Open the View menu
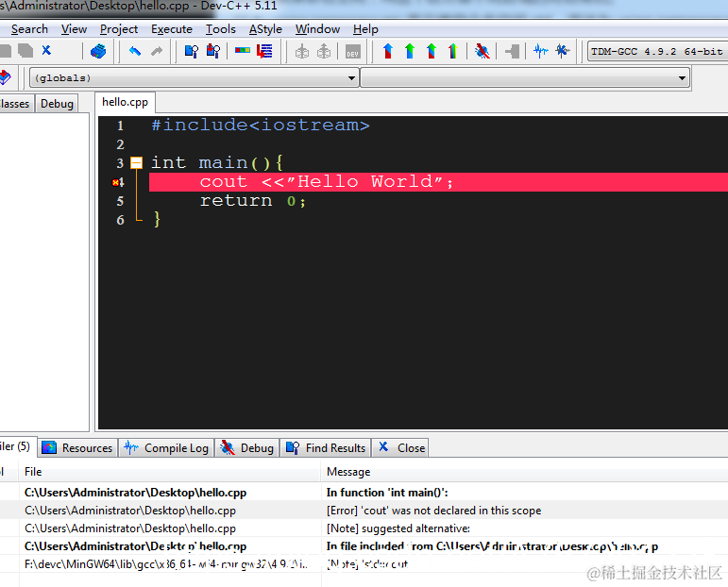728x587 pixels. click(74, 29)
